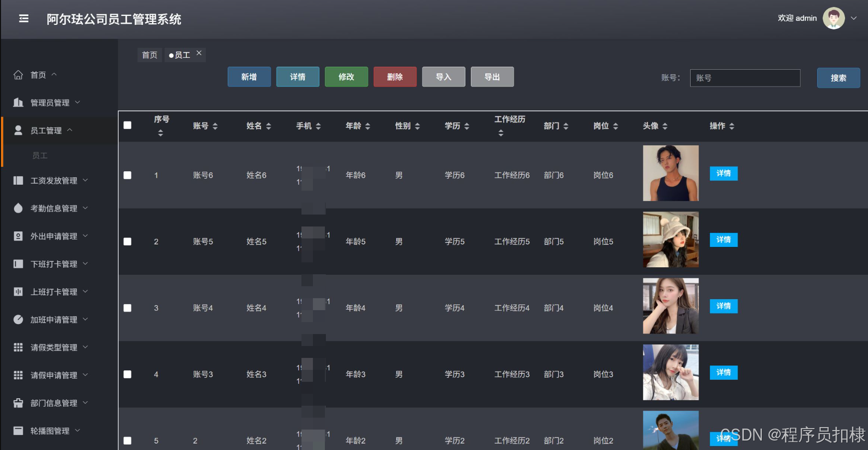This screenshot has height=450, width=868.
Task: Sort by 姓名 column arrows
Action: (x=269, y=126)
